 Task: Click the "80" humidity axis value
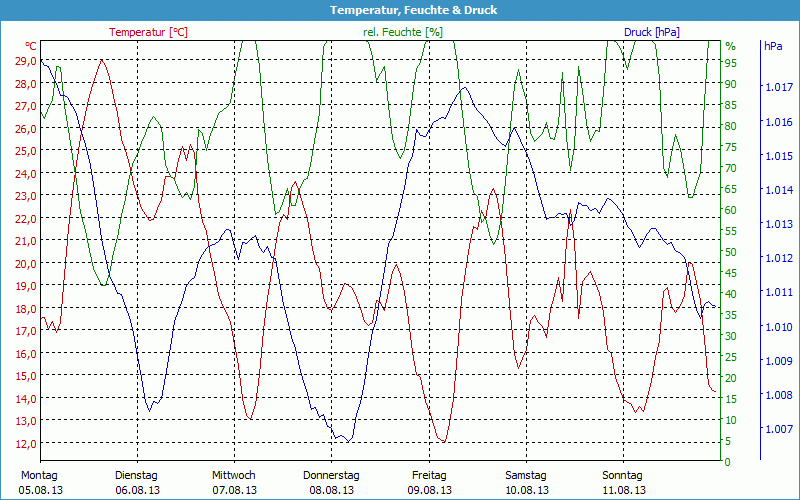731,126
